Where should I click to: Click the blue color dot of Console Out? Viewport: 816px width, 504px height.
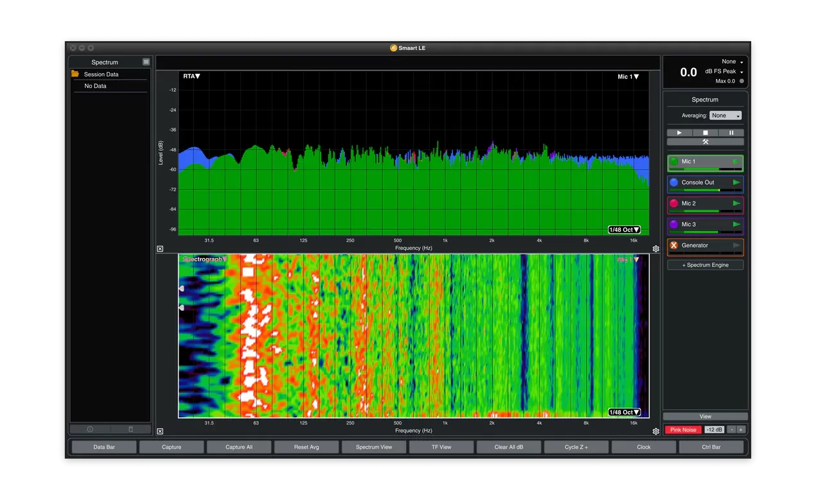[x=674, y=182]
